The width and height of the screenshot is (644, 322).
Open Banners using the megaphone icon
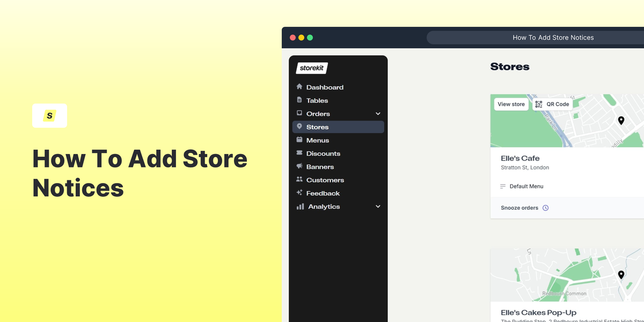tap(300, 166)
